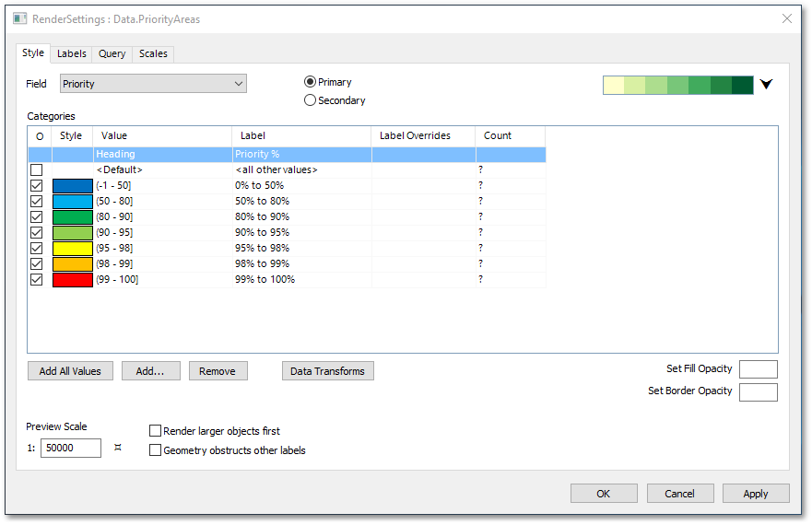The image size is (812, 525).
Task: Open the color ramp arrow dropdown
Action: 766,85
